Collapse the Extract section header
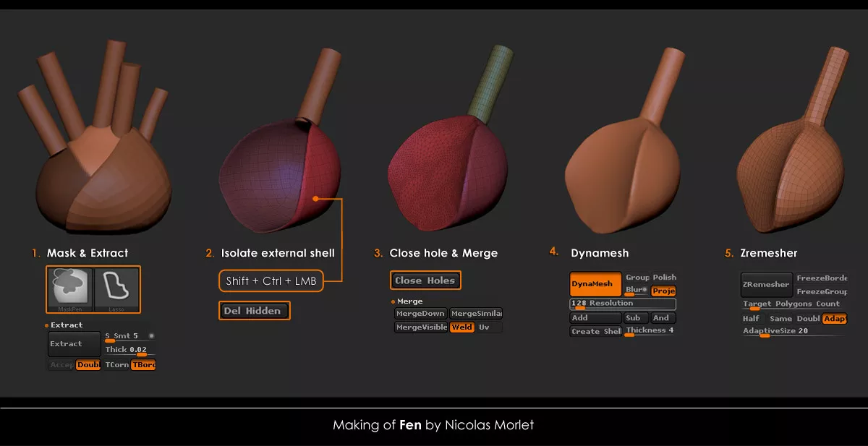 pyautogui.click(x=66, y=325)
